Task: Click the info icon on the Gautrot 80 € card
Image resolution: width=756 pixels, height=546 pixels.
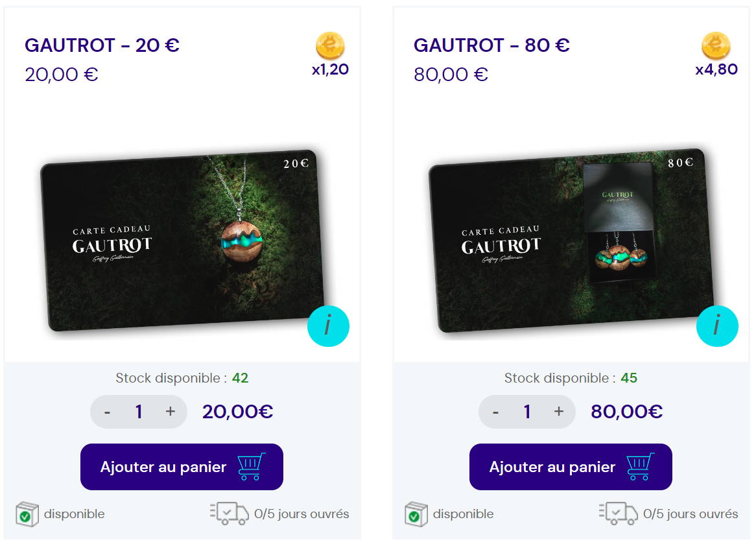Action: tap(717, 326)
